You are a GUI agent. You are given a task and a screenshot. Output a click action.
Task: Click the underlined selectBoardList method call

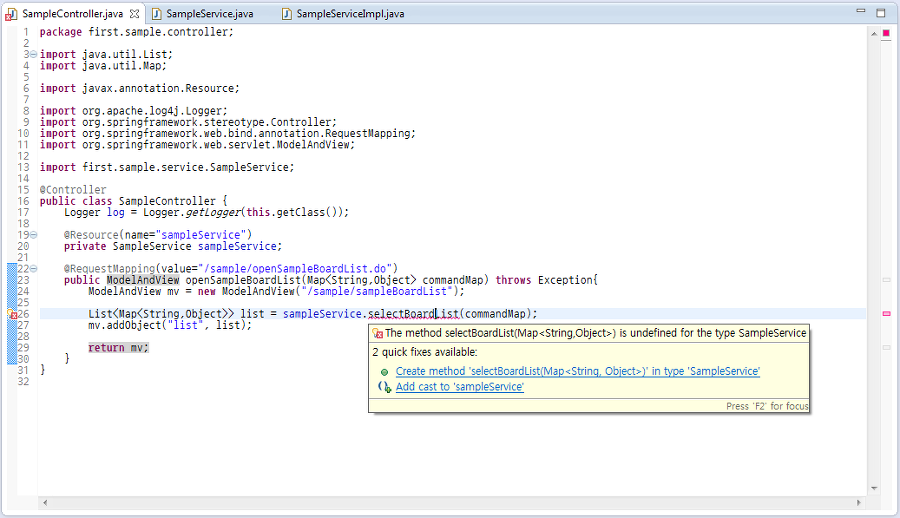413,314
